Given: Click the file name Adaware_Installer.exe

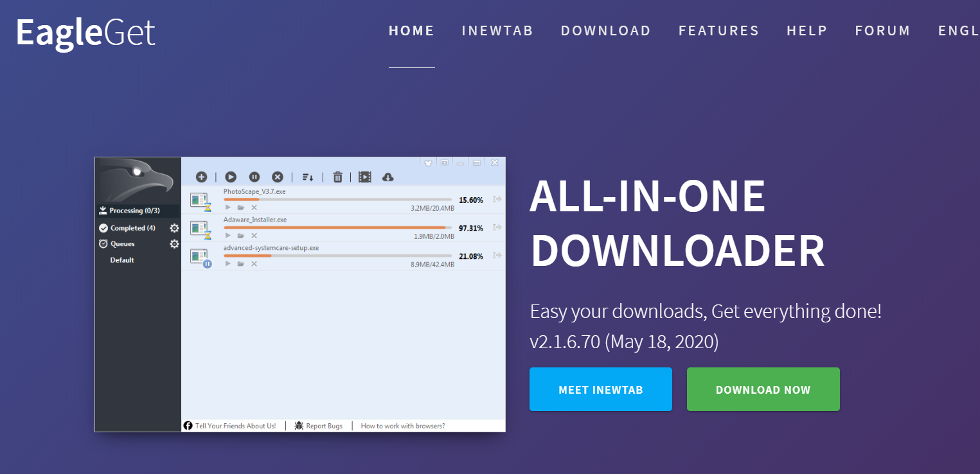Looking at the screenshot, I should (x=255, y=220).
